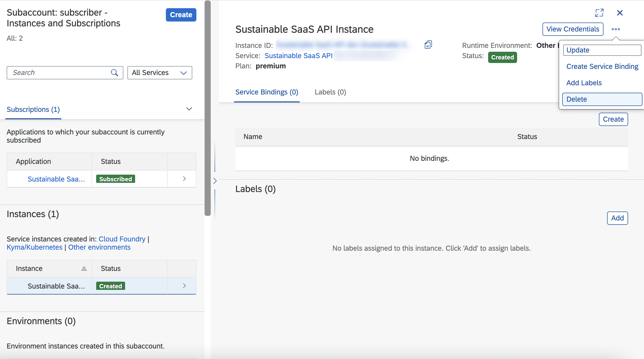Image resolution: width=644 pixels, height=359 pixels.
Task: Open the Kyma/Kubernetes link
Action: 34,247
